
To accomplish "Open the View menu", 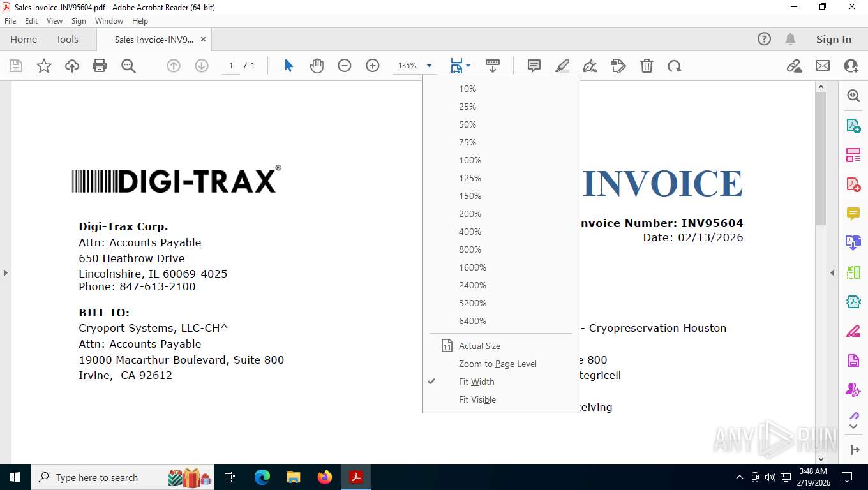I will [54, 21].
